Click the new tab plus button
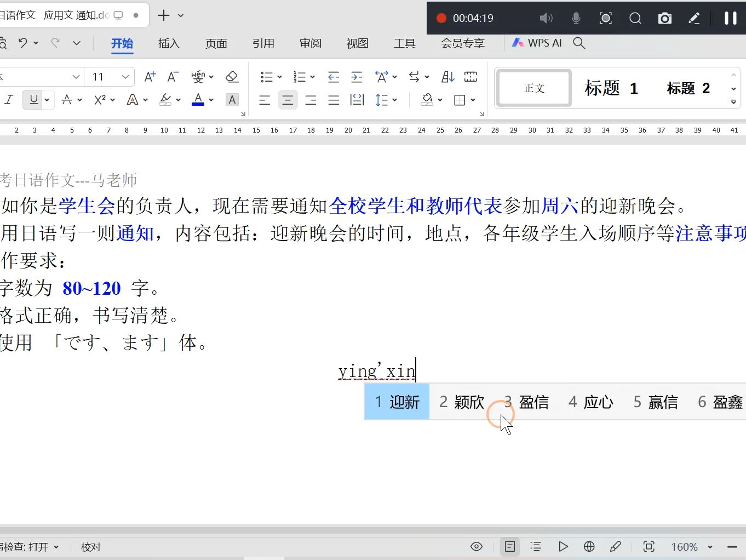 [x=163, y=15]
